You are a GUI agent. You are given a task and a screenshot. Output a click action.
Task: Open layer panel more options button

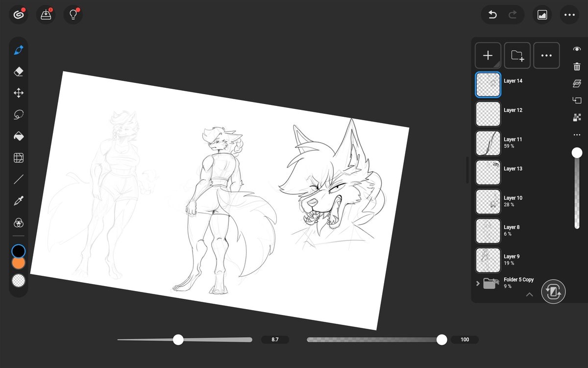coord(546,55)
